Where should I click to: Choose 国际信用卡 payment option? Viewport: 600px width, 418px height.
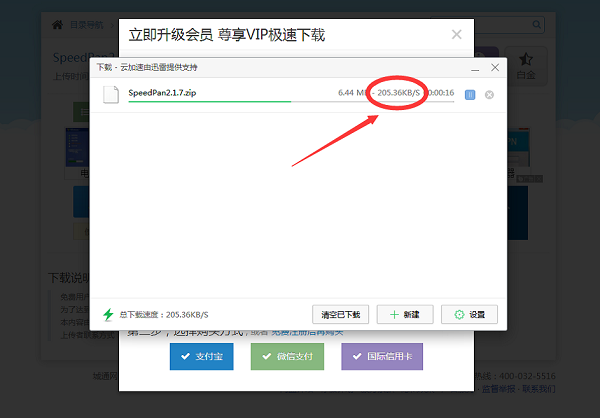coord(382,356)
